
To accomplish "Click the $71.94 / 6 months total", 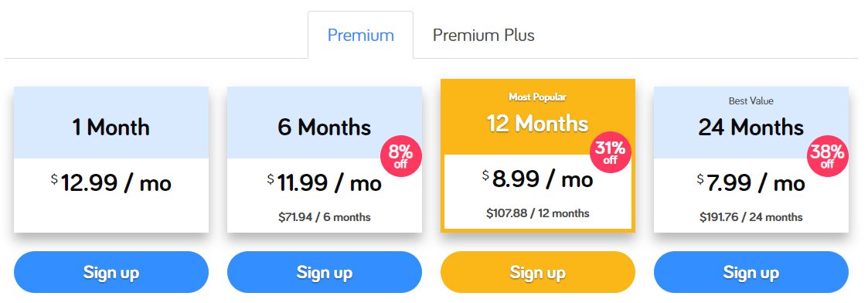I will pos(325,217).
